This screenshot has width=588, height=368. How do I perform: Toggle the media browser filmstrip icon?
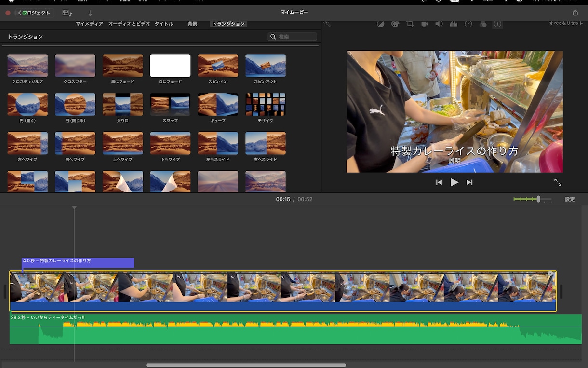67,13
